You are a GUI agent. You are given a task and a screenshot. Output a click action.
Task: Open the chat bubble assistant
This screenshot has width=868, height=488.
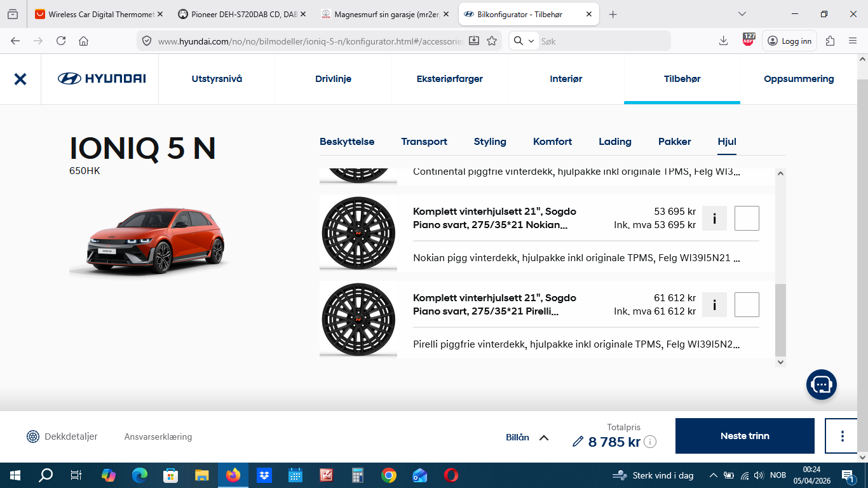pos(822,384)
